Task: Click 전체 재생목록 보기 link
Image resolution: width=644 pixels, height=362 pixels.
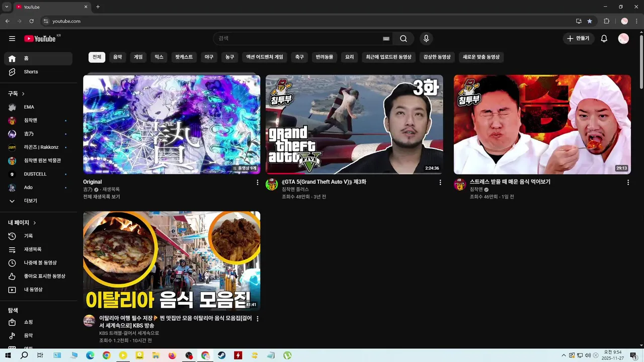Action: click(x=102, y=197)
